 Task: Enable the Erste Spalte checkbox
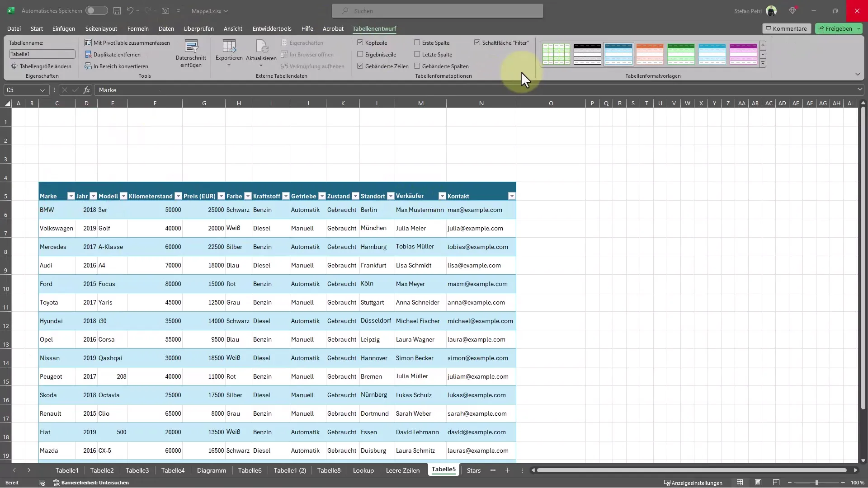tap(417, 42)
